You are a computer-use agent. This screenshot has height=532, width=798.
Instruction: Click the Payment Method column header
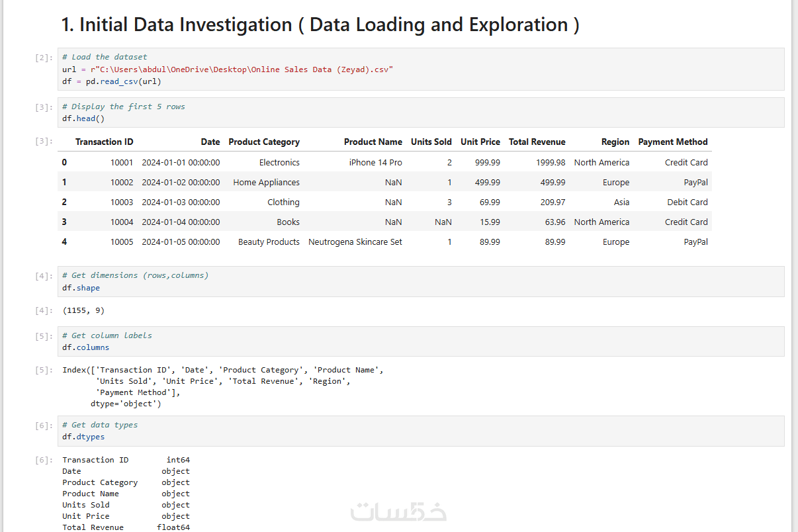pos(672,142)
